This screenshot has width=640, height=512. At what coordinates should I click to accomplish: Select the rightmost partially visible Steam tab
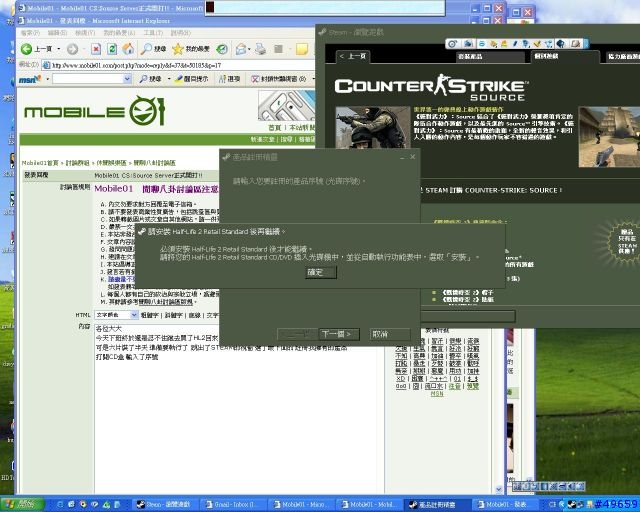click(622, 57)
